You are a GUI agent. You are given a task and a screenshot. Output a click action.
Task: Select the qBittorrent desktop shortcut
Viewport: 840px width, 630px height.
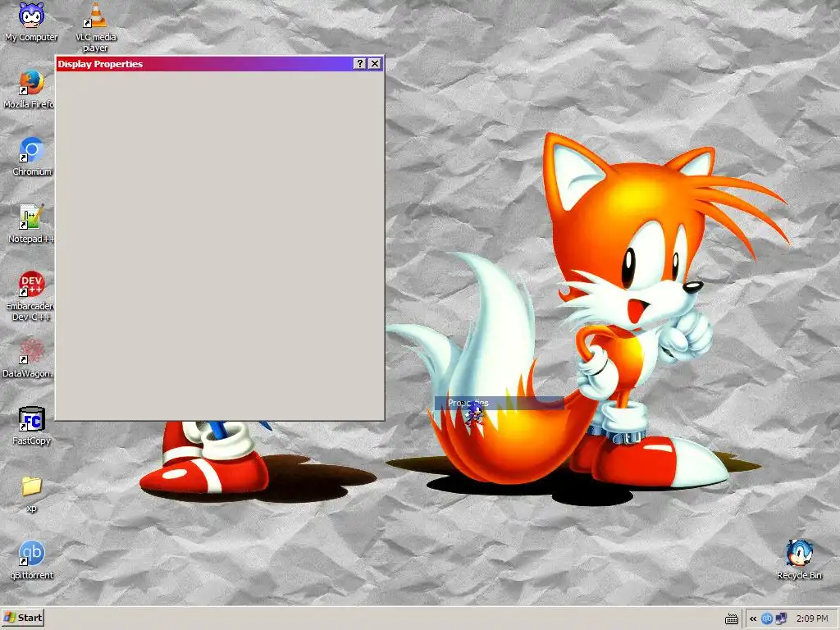coord(32,560)
